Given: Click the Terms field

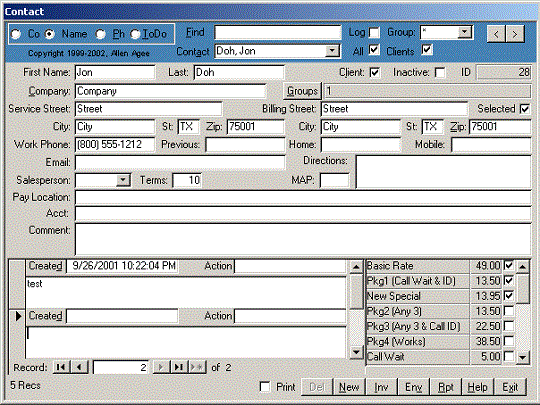Looking at the screenshot, I should point(187,180).
